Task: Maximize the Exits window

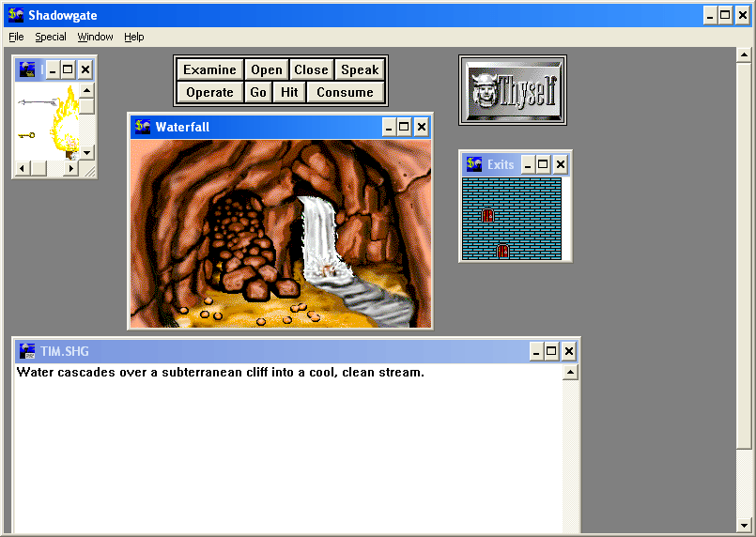Action: click(544, 164)
